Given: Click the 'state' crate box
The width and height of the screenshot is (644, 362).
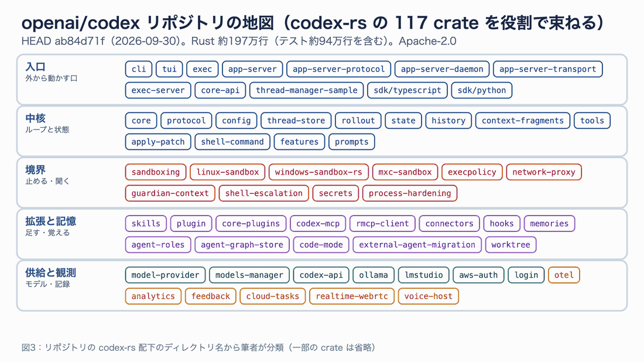Looking at the screenshot, I should [x=403, y=121].
